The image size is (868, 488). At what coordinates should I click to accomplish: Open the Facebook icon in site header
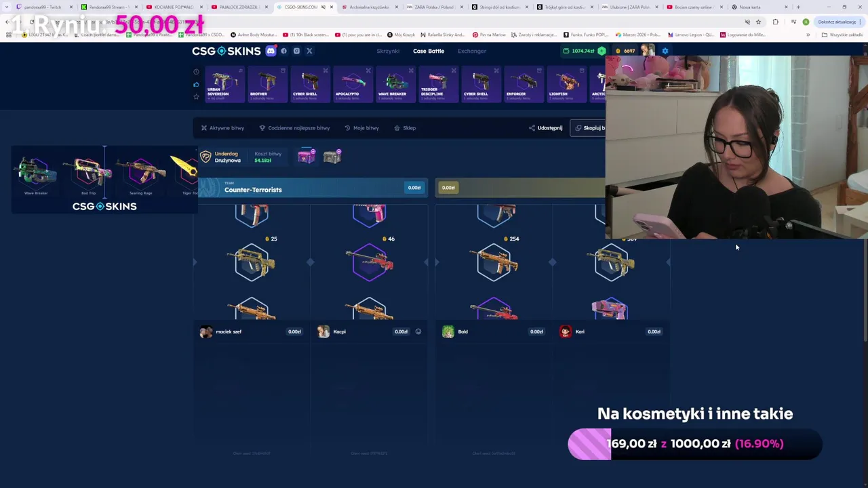283,51
